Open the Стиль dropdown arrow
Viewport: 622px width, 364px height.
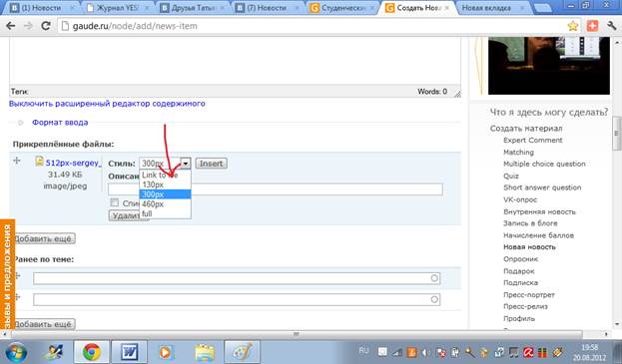(186, 164)
